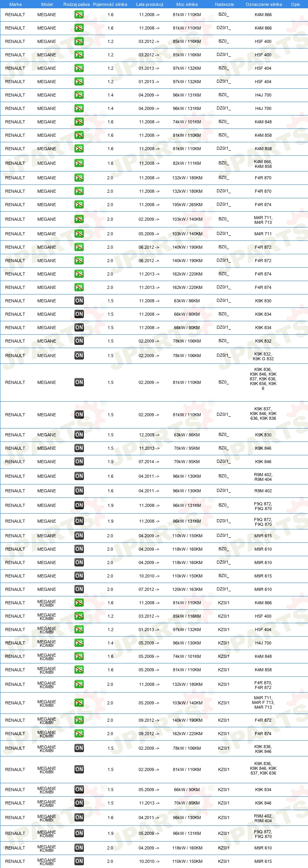The width and height of the screenshot is (308, 868).
Task: Click the ON icon in the KOMBI F9Q 872, F9Q 870 row
Action: (79, 833)
